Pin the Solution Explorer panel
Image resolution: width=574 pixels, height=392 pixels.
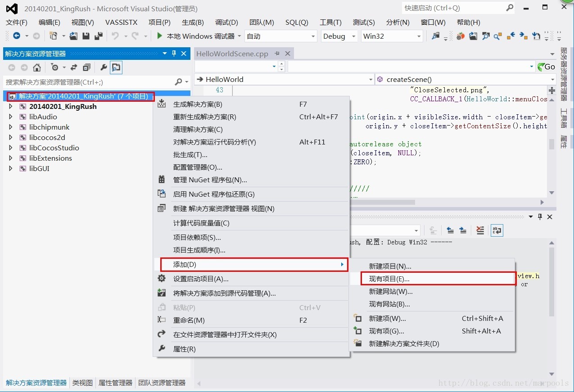tap(174, 54)
